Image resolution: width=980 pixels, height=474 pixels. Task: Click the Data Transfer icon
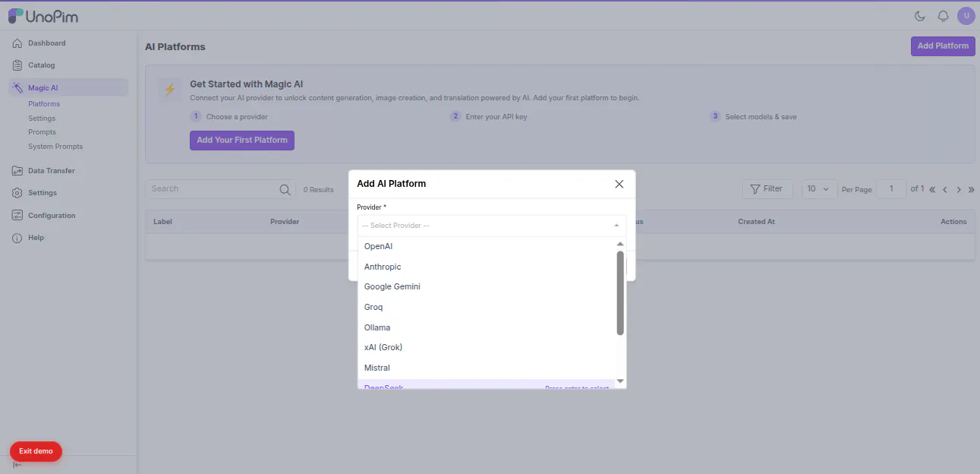coord(17,171)
